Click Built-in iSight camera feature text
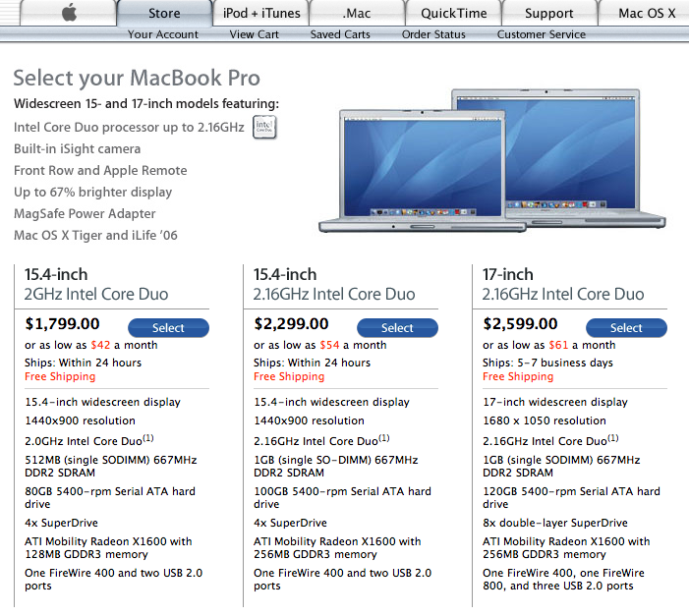 [x=78, y=149]
